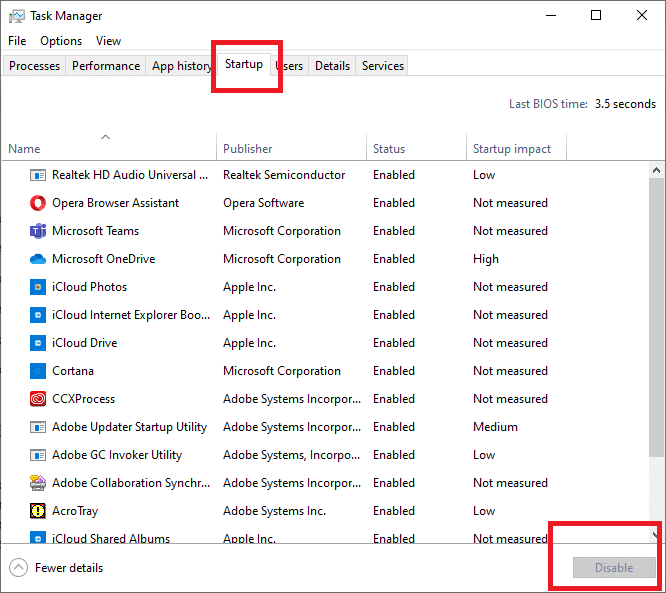The width and height of the screenshot is (666, 593).
Task: Switch to the App history tab
Action: [x=182, y=66]
